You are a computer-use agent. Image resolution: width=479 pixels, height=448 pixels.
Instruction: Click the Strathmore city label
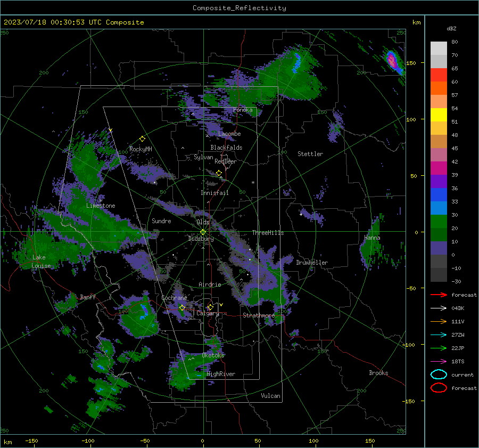click(x=259, y=315)
